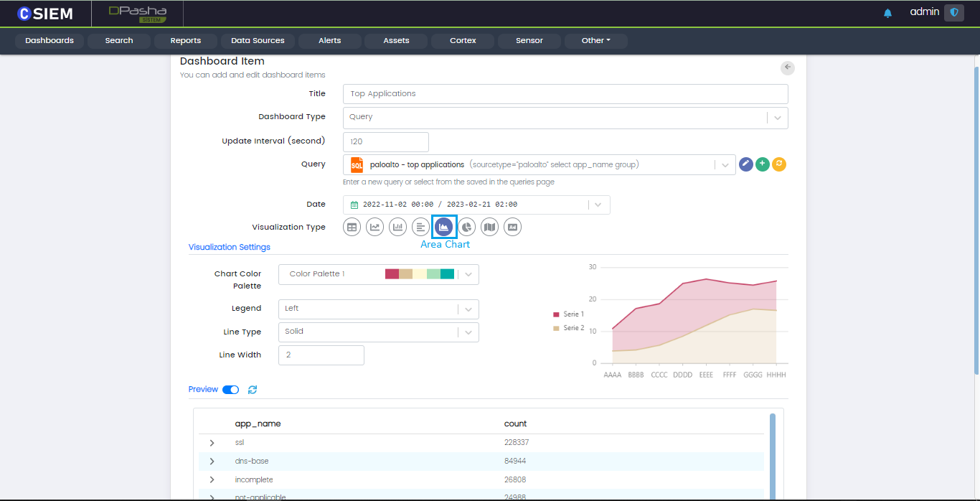
Task: Click the Line Width input field
Action: pos(321,355)
